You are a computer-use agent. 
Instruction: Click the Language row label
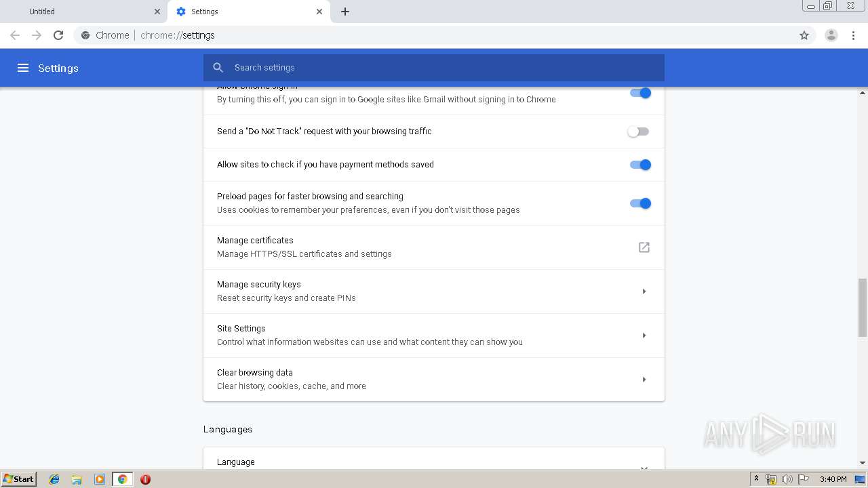click(236, 462)
